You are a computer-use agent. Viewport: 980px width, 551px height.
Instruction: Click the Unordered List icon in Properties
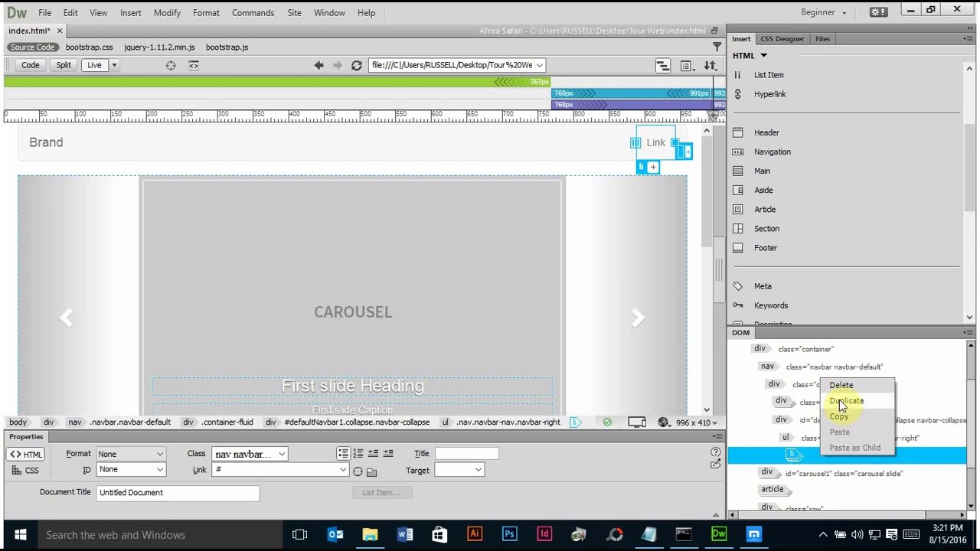[343, 453]
